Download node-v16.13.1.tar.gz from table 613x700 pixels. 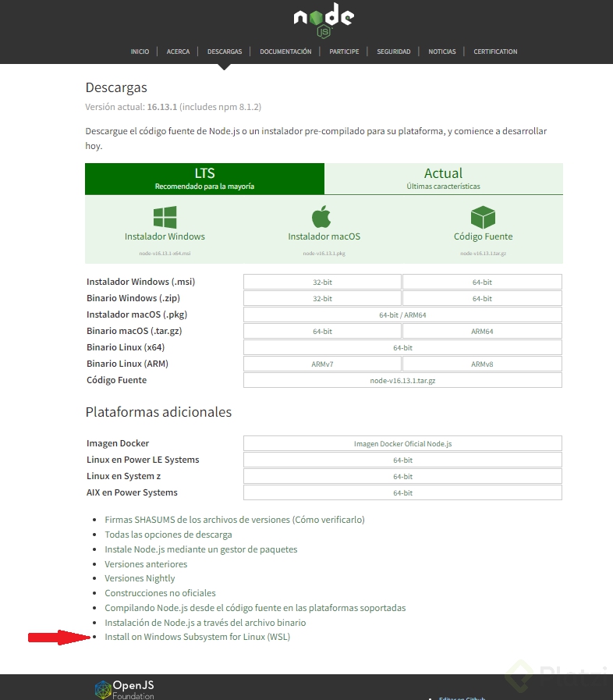click(x=402, y=380)
